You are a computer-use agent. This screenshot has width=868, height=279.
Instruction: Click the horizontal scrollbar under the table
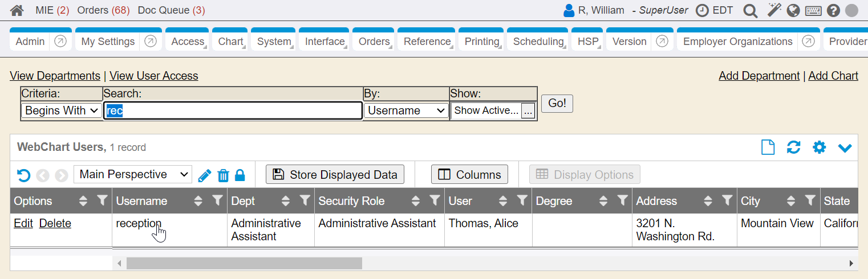(x=244, y=263)
